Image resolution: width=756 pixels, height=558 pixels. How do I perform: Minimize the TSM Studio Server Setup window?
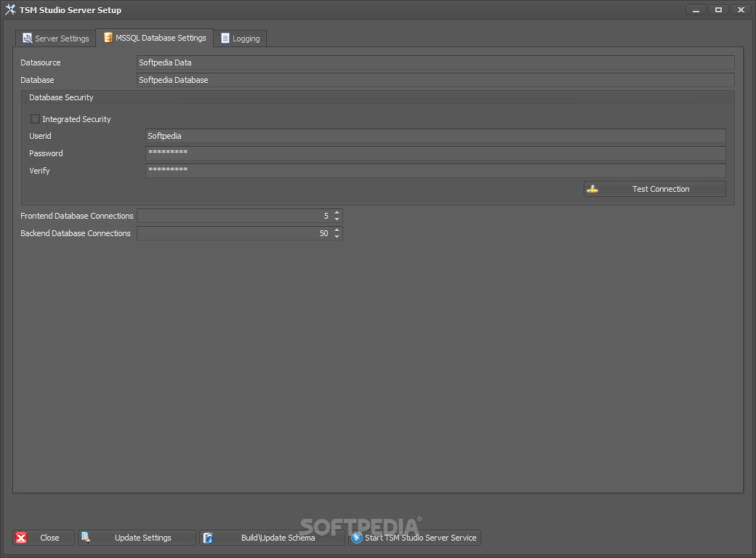(696, 10)
